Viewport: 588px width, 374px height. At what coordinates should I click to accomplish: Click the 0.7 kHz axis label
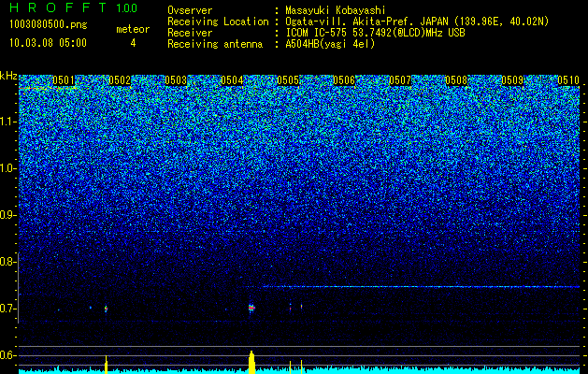7,309
